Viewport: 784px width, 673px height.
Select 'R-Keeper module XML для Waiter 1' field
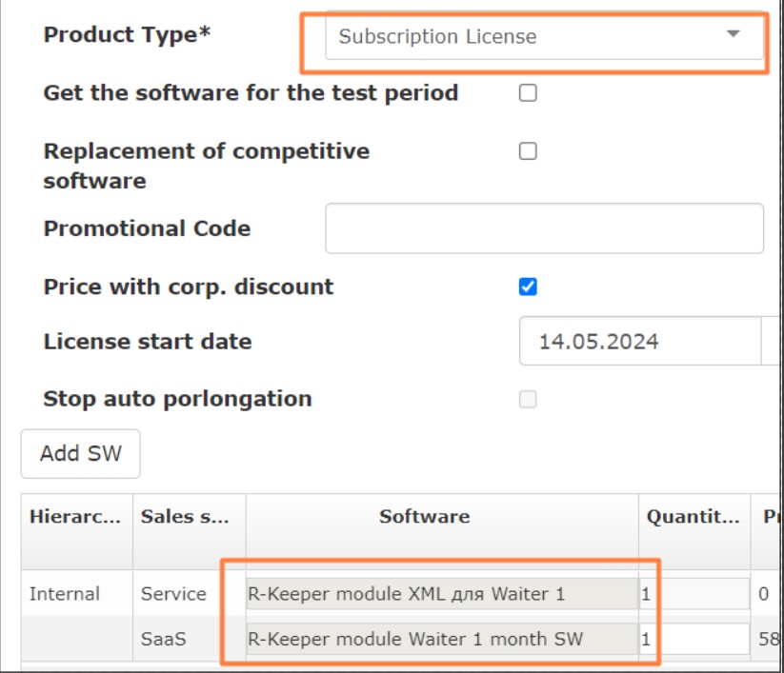coord(442,594)
